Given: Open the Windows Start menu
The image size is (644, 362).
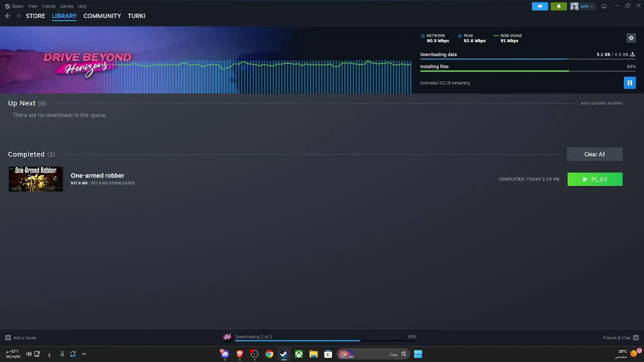Looking at the screenshot, I should [418, 354].
